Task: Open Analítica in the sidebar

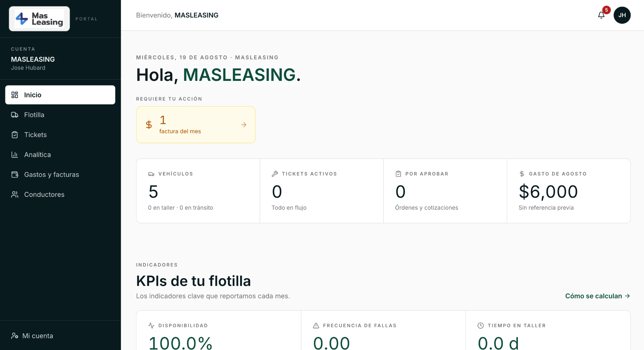Action: tap(60, 155)
